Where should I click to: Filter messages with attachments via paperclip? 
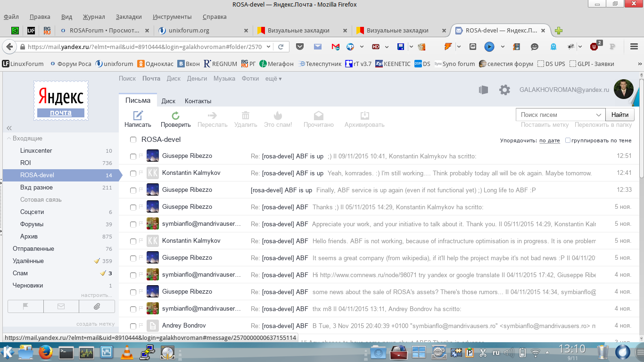pyautogui.click(x=97, y=306)
